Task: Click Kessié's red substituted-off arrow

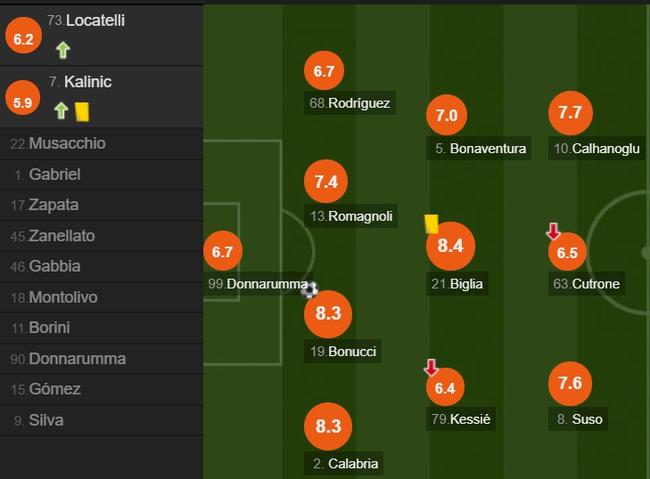Action: 431,367
